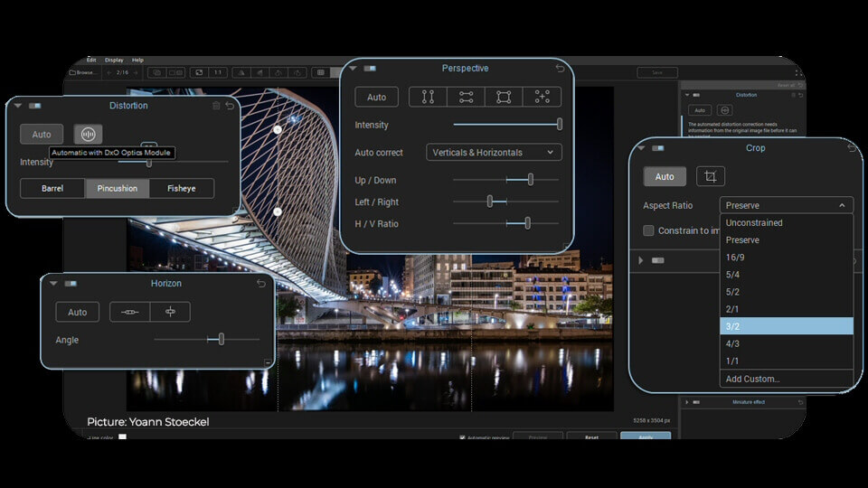868x488 pixels.
Task: Click the rotate left toolbar icon
Action: tap(278, 72)
